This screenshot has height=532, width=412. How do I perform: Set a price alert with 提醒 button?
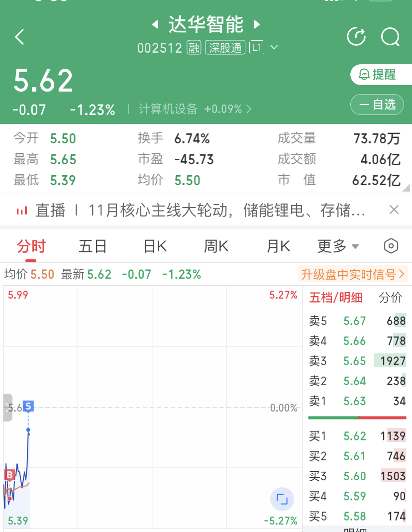pyautogui.click(x=381, y=74)
